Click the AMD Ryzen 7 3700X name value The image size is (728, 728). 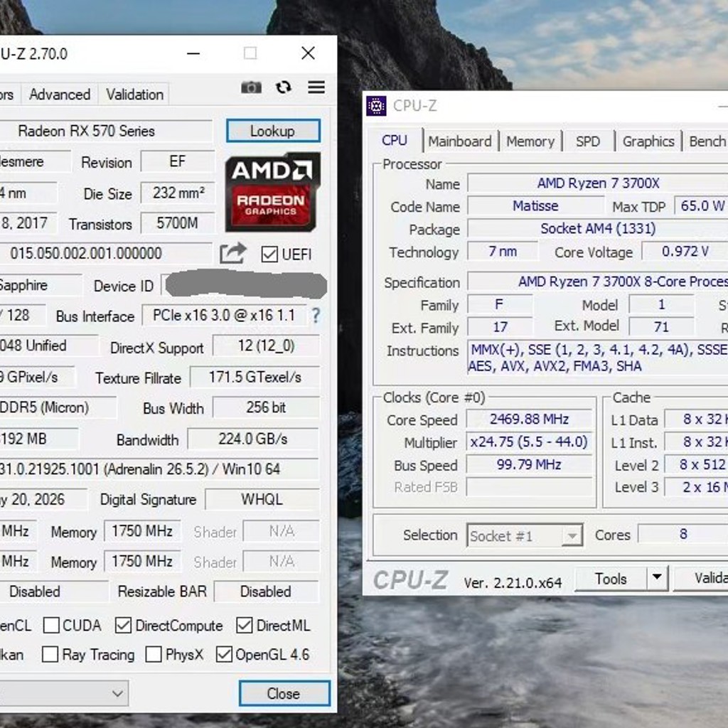(x=598, y=183)
